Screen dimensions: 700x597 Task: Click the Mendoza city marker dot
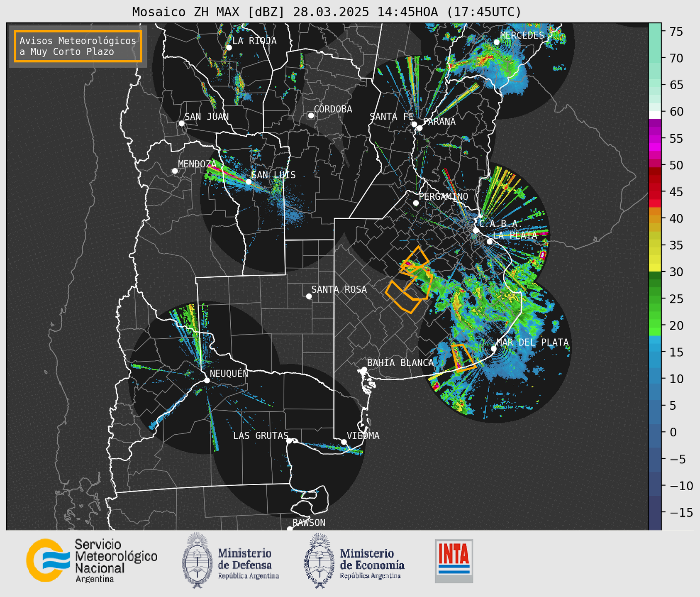tap(175, 171)
